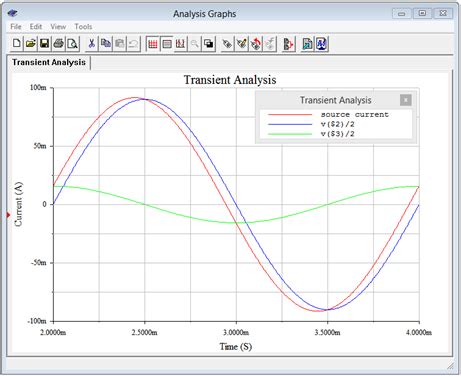This screenshot has height=377, width=461.
Task: Toggle the legend display button
Action: pyautogui.click(x=167, y=44)
